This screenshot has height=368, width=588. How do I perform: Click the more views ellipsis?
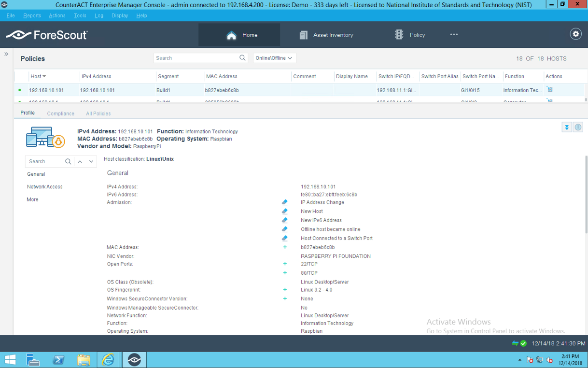454,35
